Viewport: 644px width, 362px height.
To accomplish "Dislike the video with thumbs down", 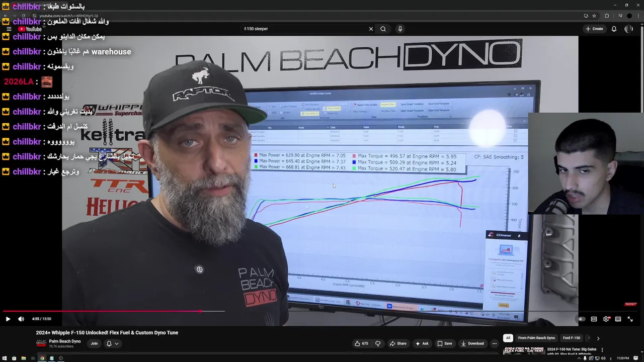I will tap(378, 343).
